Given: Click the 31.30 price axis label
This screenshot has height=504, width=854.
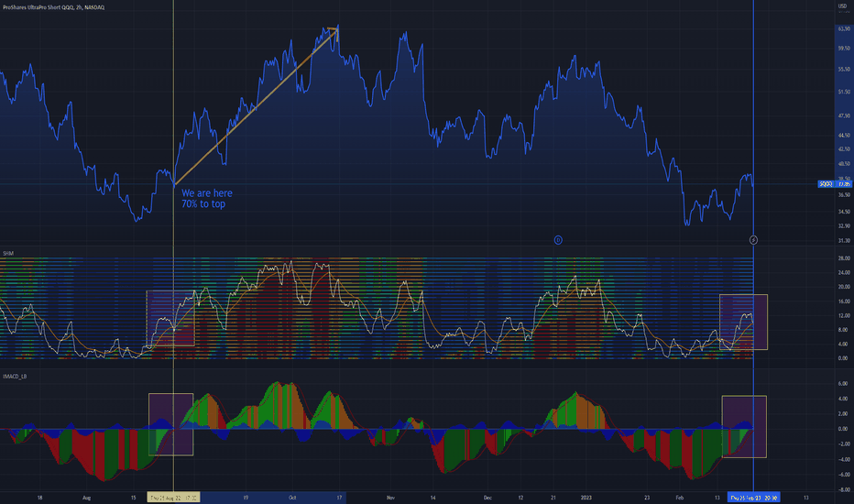Looking at the screenshot, I should [x=844, y=240].
